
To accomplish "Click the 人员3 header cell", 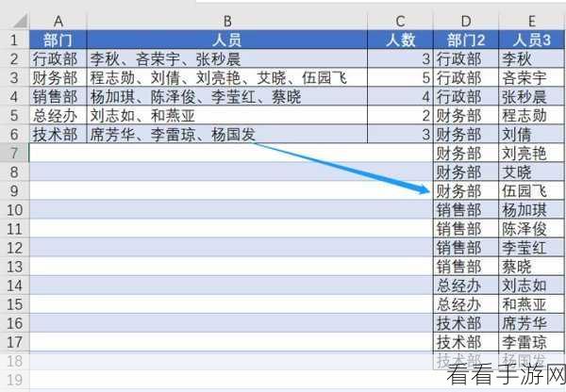I will [x=532, y=40].
